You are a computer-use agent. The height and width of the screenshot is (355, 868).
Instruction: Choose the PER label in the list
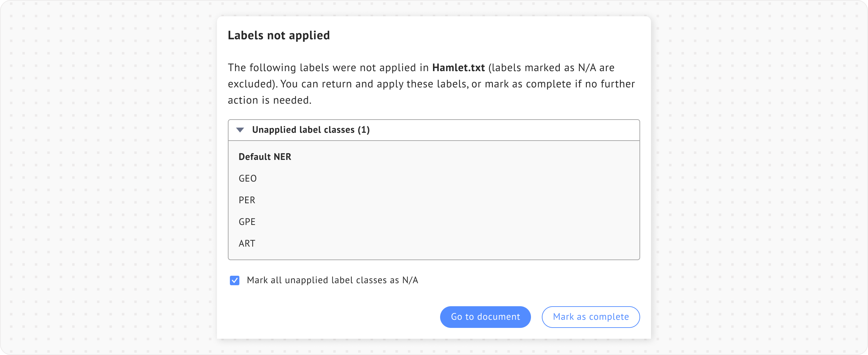[x=247, y=200]
